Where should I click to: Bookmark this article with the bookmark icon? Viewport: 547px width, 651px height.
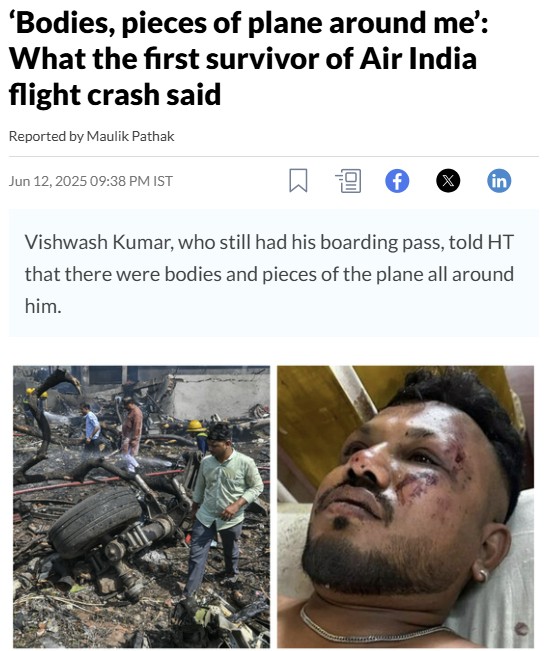point(298,181)
